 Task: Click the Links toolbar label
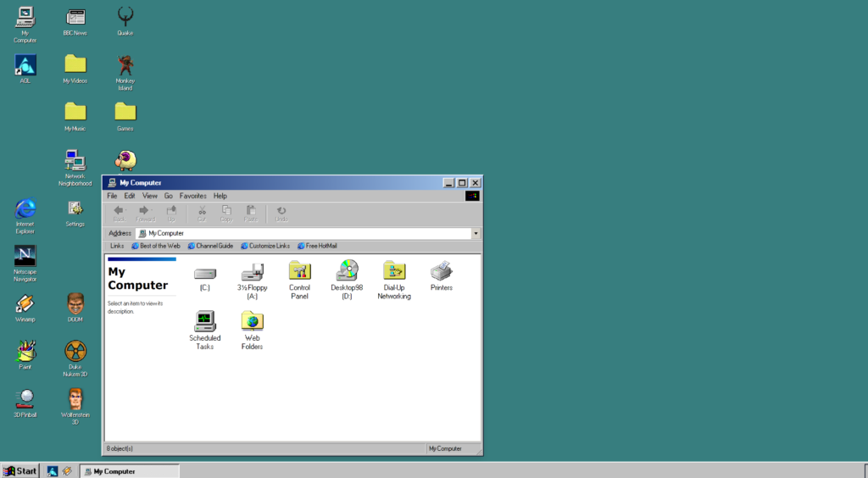click(x=117, y=246)
